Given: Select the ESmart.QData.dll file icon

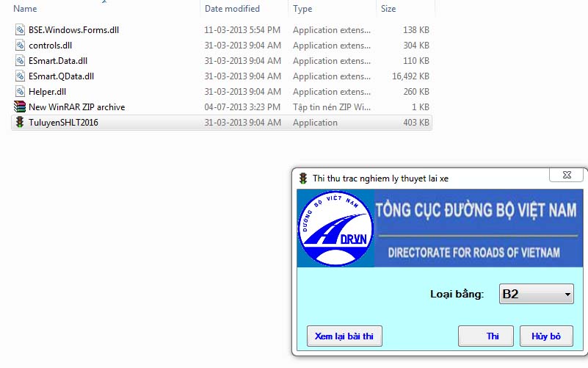Looking at the screenshot, I should click(x=20, y=76).
